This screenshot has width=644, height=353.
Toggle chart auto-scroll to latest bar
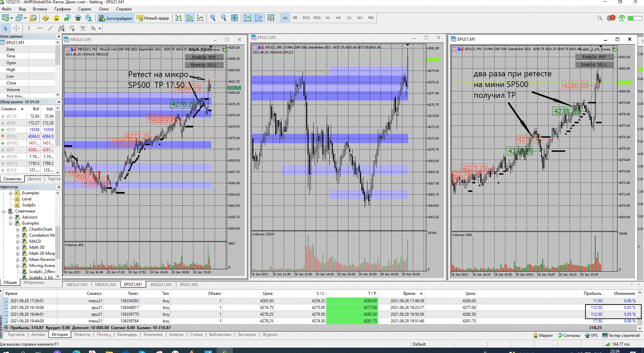(248, 18)
